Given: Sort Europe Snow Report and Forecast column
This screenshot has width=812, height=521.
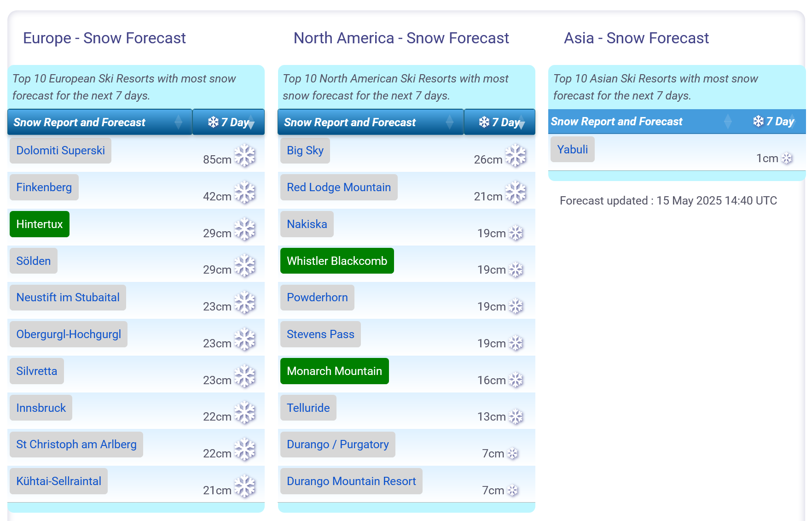Looking at the screenshot, I should coord(99,122).
